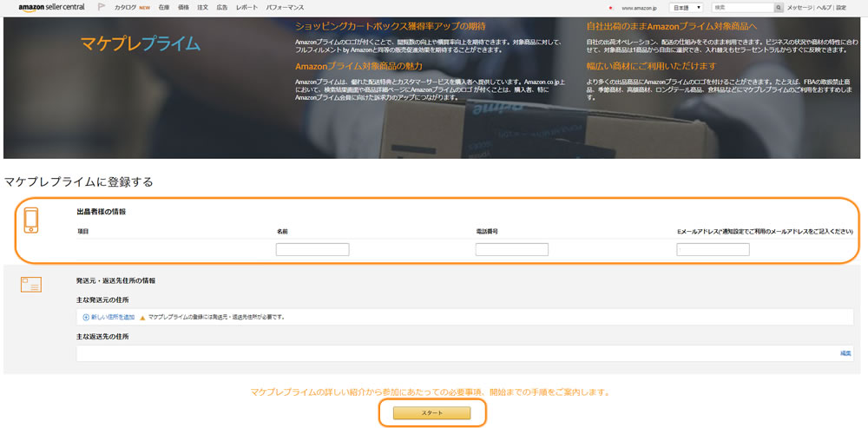The image size is (868, 428).
Task: Click the 主な発送元の住所 label
Action: pos(103,300)
